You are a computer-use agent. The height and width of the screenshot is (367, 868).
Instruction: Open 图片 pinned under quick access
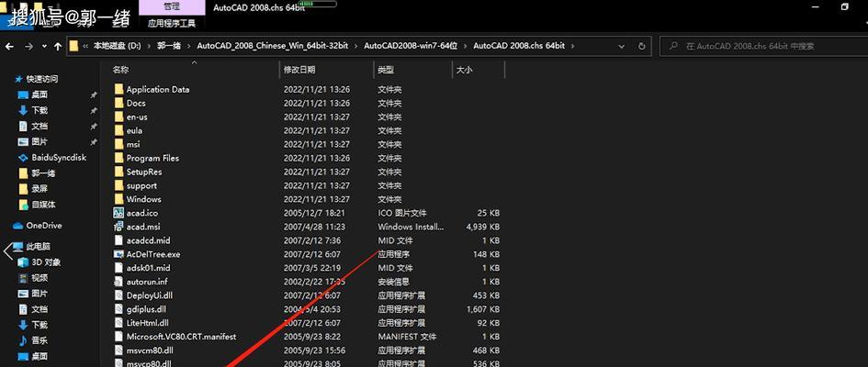39,141
